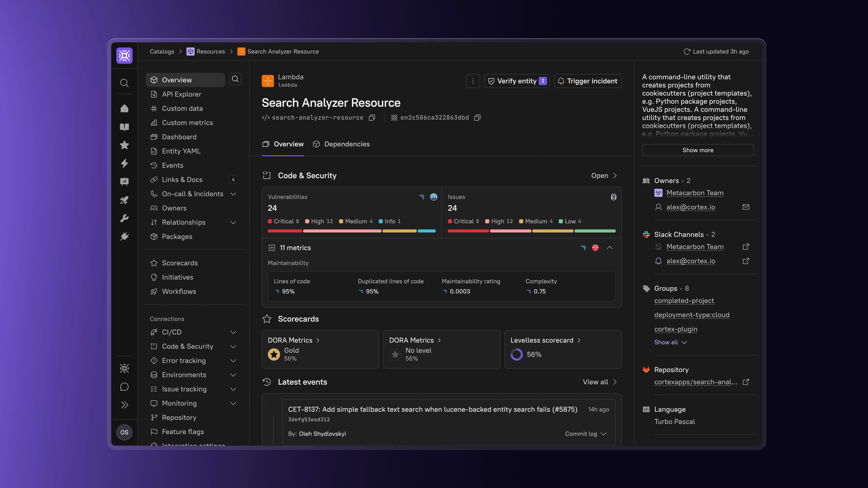Click the Vulnerabilities severity bar

[x=352, y=231]
